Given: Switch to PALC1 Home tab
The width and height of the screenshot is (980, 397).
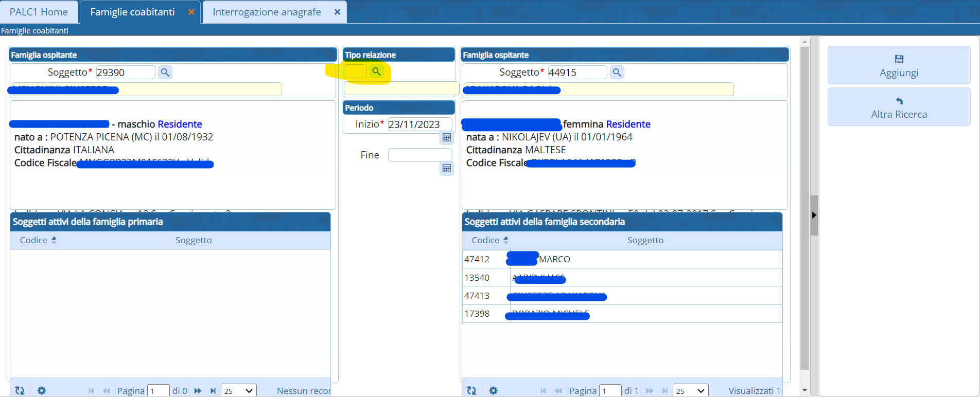Looking at the screenshot, I should point(39,12).
